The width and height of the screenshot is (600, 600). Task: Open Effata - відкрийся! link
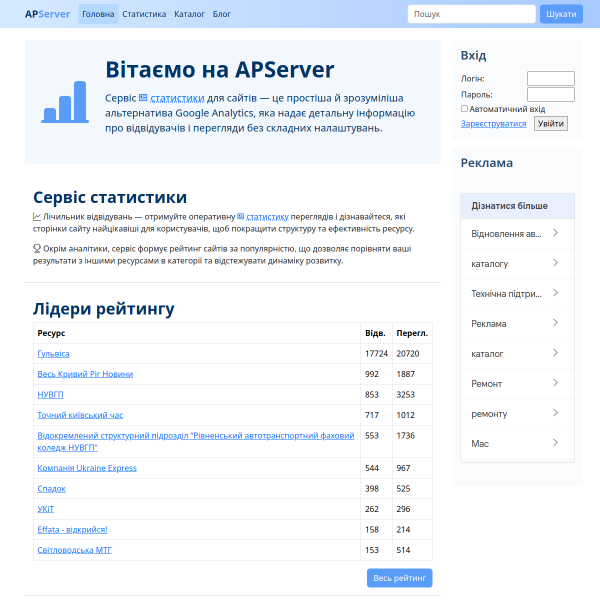pos(72,530)
